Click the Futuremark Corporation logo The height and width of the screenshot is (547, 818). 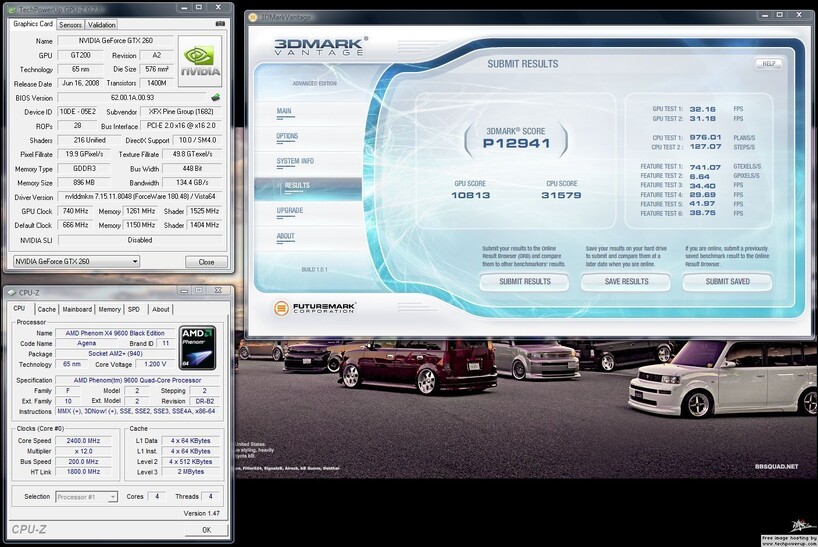click(x=315, y=308)
